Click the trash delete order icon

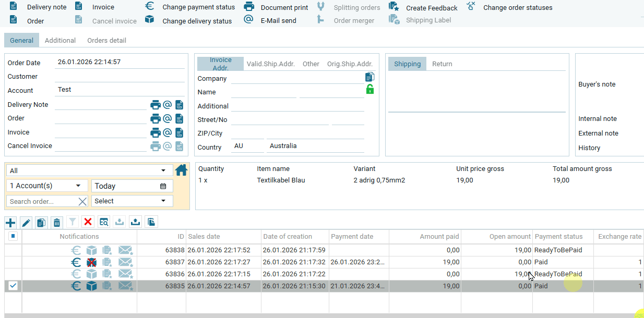pos(57,223)
